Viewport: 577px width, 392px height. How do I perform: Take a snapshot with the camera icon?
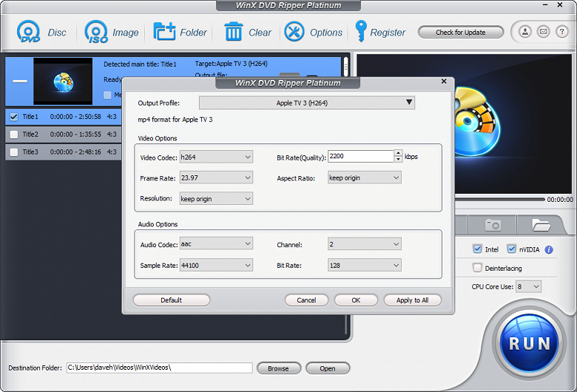point(493,225)
